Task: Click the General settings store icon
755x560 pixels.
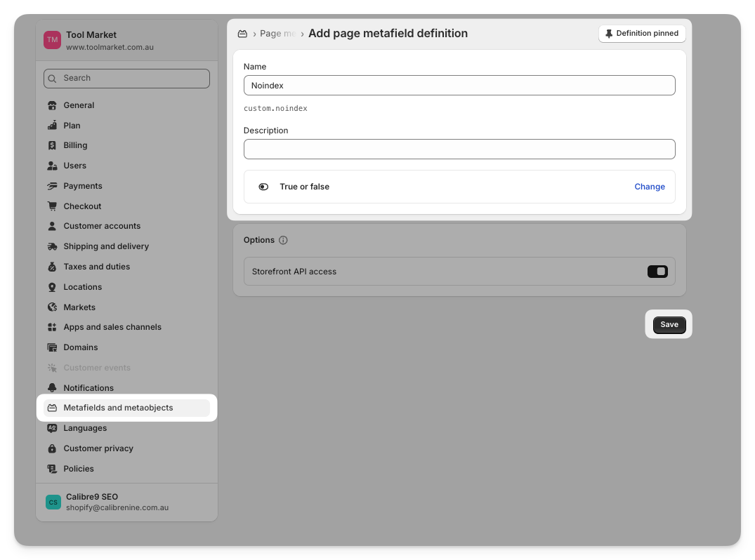Action: tap(52, 105)
